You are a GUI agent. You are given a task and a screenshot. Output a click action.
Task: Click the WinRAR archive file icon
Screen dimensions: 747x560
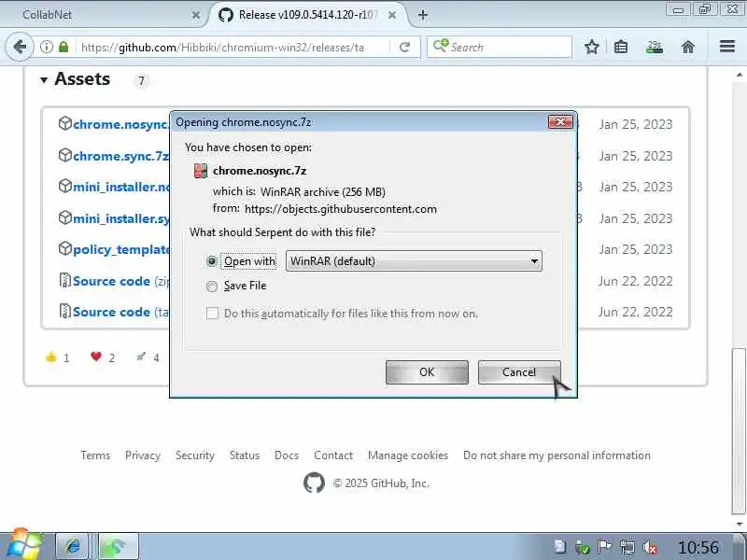(x=201, y=171)
